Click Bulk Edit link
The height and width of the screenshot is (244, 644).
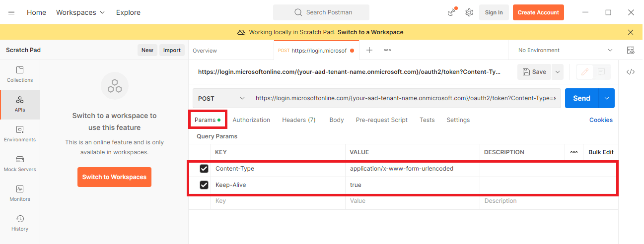tap(601, 152)
